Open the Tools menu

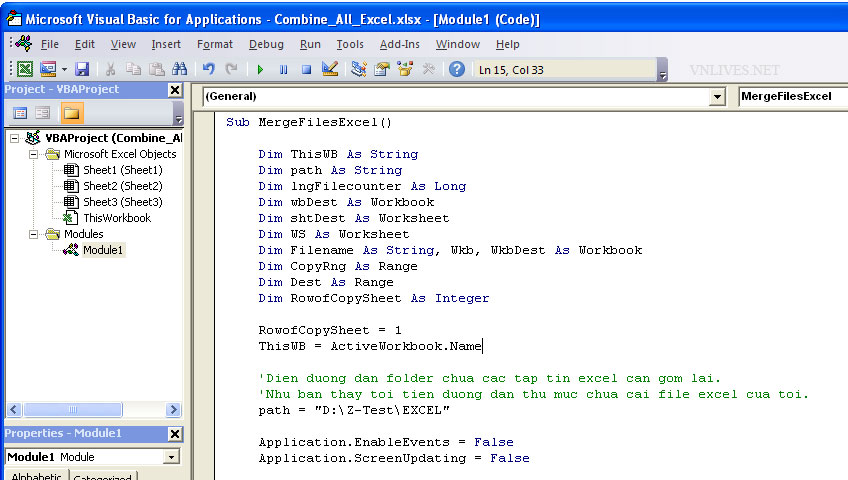[x=350, y=44]
